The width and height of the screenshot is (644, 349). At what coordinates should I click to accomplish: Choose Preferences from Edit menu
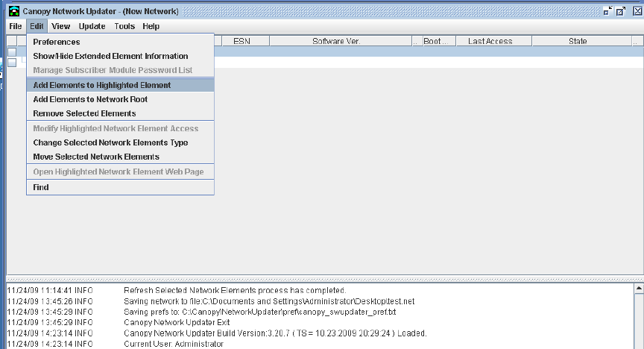point(120,42)
